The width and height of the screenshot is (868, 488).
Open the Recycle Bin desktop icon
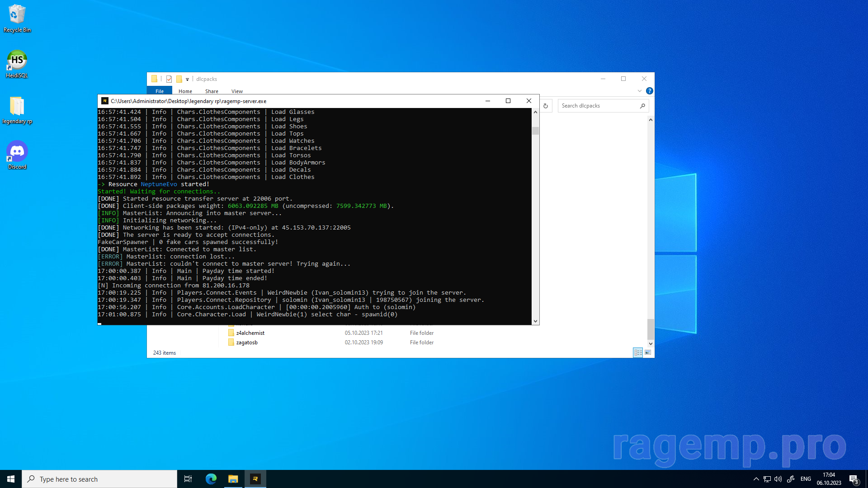pyautogui.click(x=17, y=19)
